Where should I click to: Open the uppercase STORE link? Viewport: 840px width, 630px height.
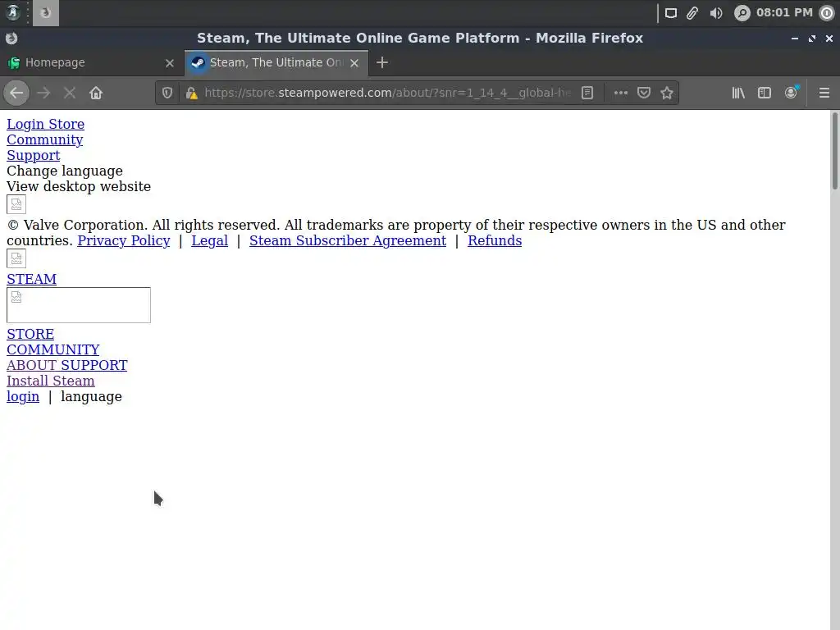[x=30, y=334]
